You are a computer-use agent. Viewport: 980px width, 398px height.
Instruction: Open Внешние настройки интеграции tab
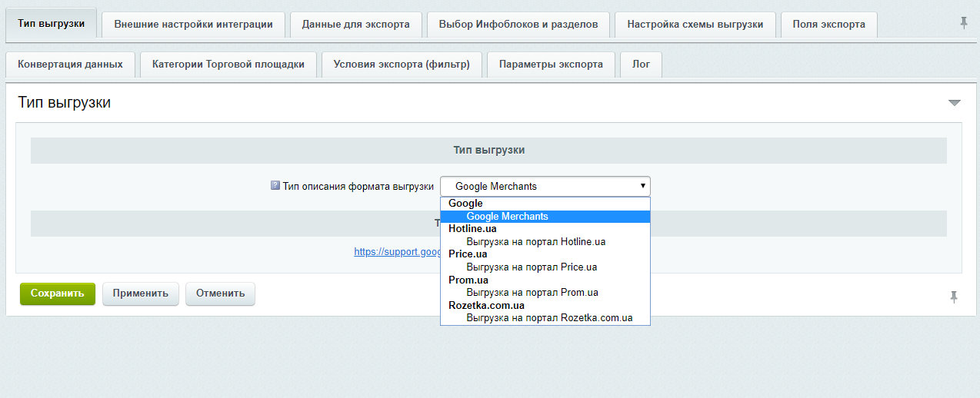tap(193, 24)
